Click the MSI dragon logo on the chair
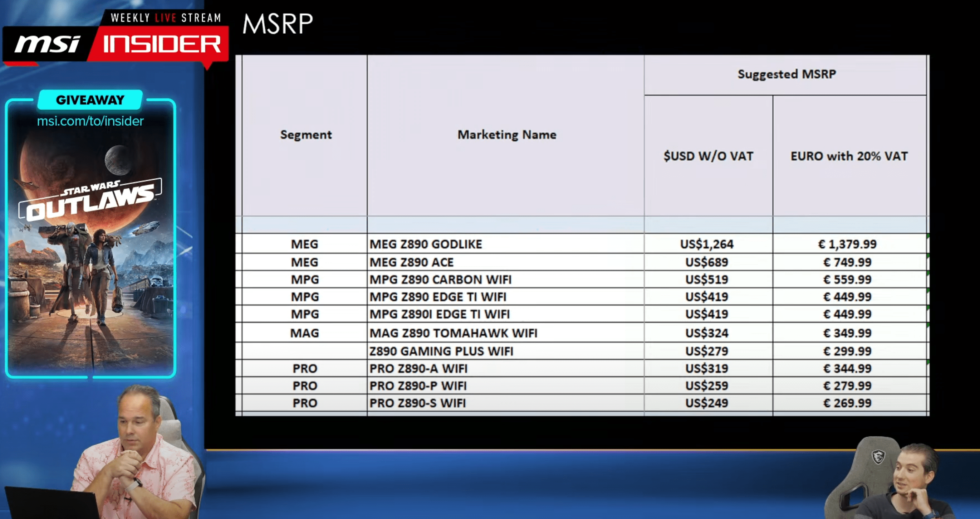 878,457
